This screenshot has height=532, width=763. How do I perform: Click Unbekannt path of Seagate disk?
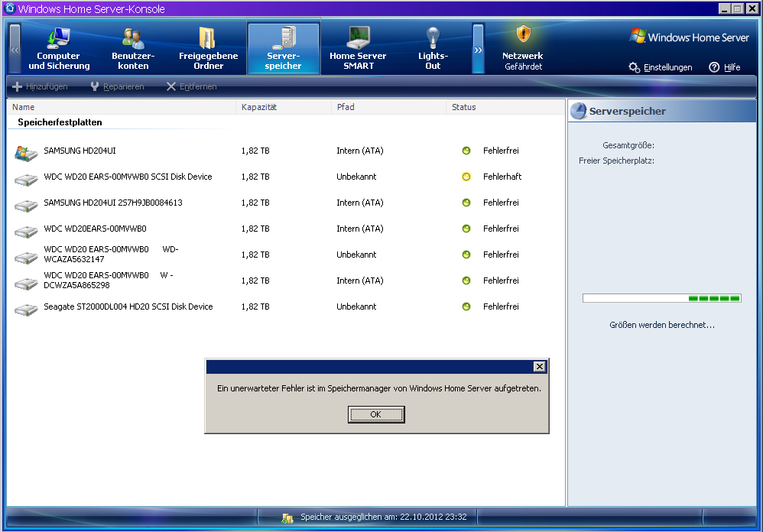point(356,307)
